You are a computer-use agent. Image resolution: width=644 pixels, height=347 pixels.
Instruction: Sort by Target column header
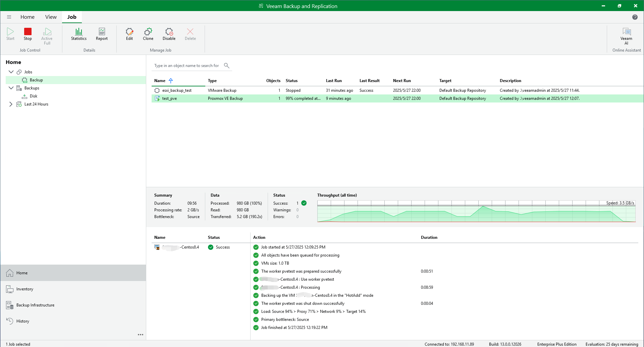(445, 81)
